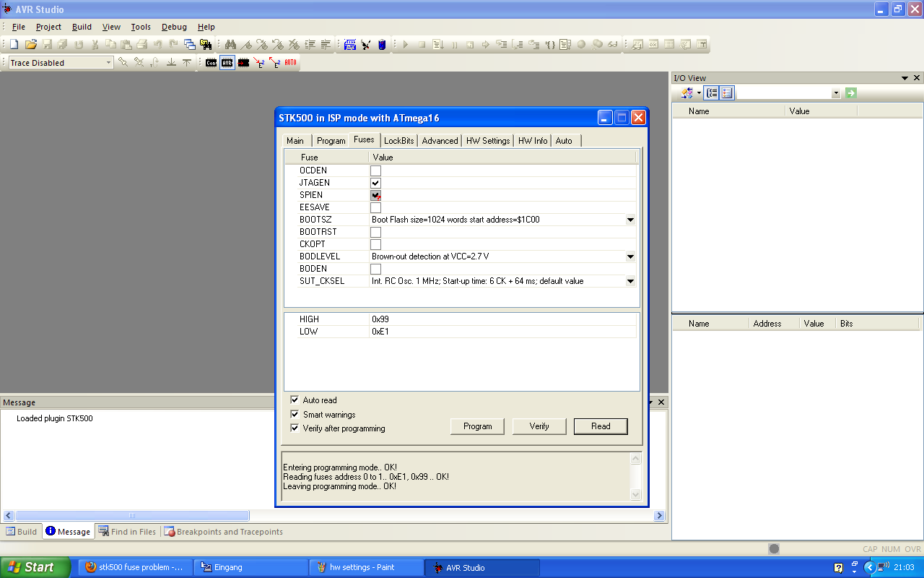Enable the BOOTRST fuse checkbox
The height and width of the screenshot is (578, 924).
click(x=375, y=232)
